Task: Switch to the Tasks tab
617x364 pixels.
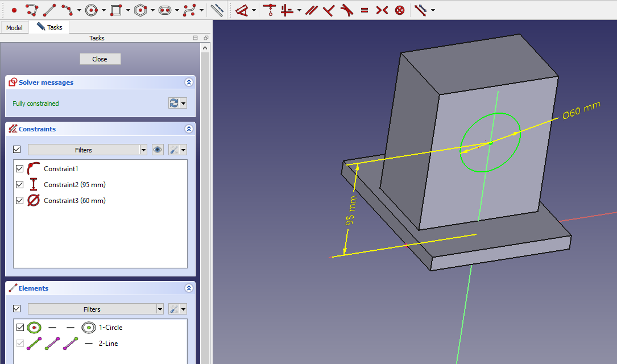Action: coord(49,27)
